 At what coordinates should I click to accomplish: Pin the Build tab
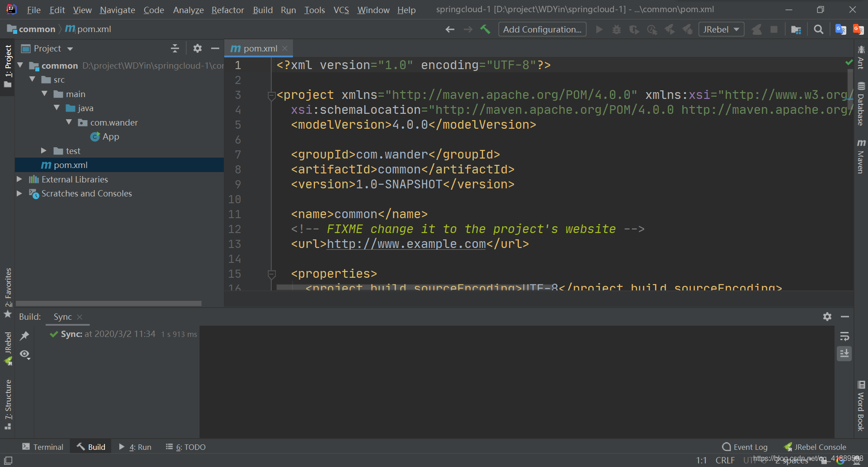coord(25,336)
